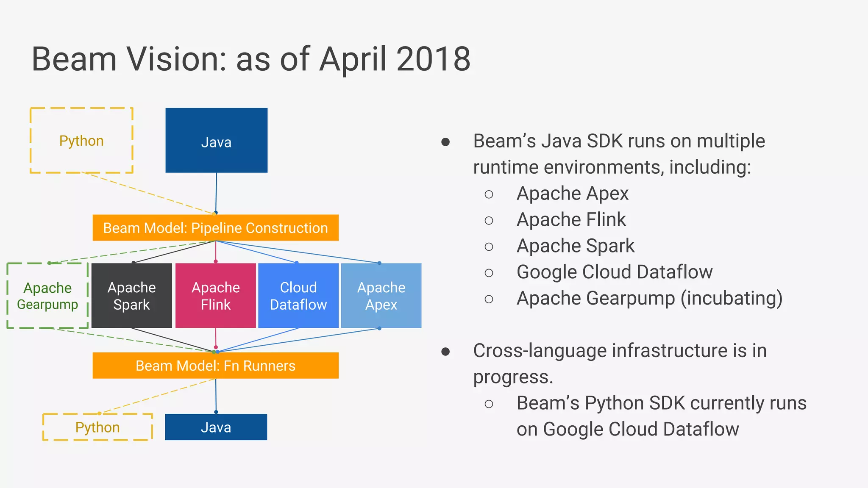Viewport: 868px width, 488px height.
Task: Select Beam's Python SDK sub-bullet text
Action: point(661,416)
